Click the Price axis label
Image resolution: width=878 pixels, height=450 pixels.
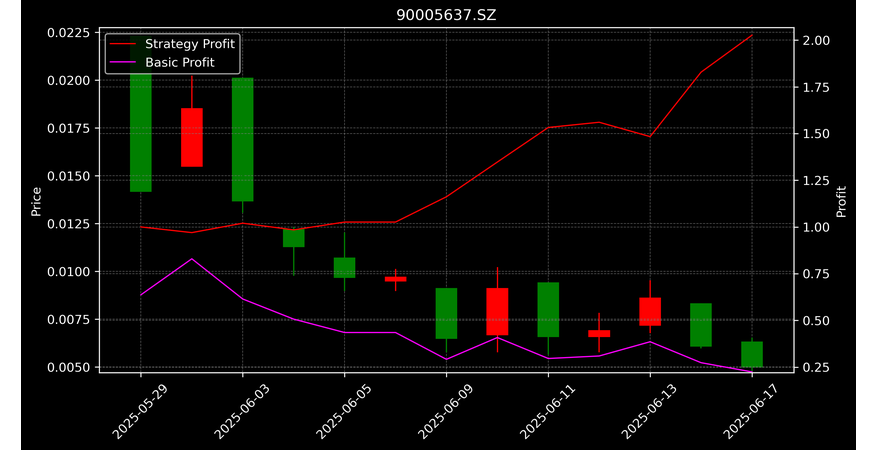pos(36,202)
